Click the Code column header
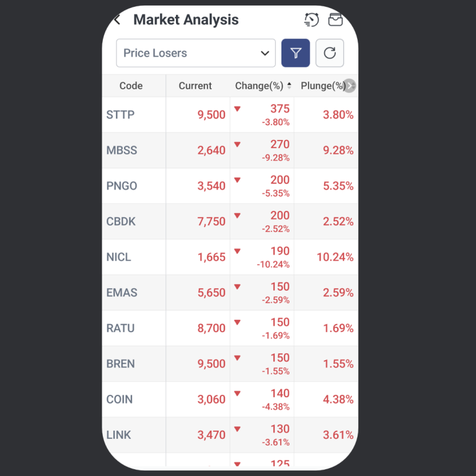476x476 pixels. (x=131, y=86)
